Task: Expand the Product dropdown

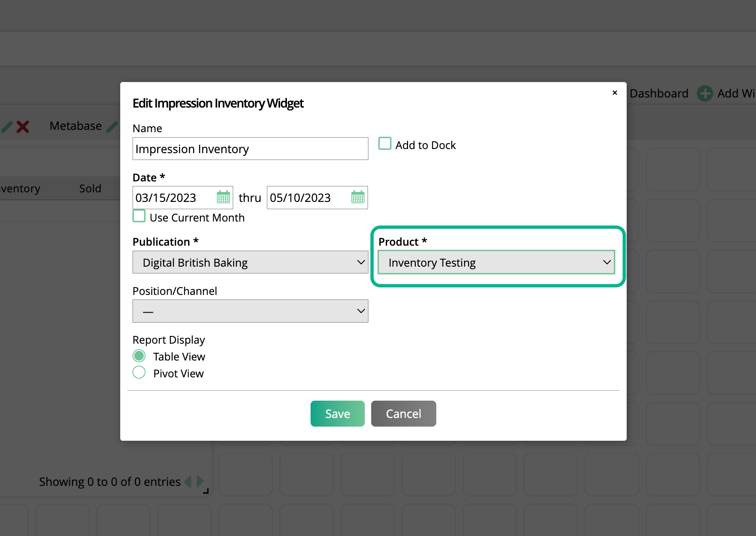Action: tap(496, 263)
